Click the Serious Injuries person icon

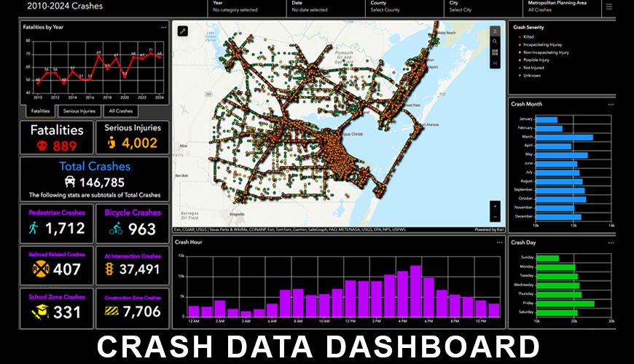click(x=111, y=142)
